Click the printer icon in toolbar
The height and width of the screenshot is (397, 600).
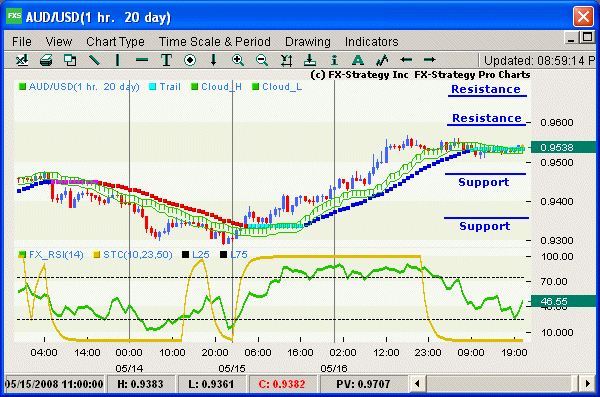46,60
